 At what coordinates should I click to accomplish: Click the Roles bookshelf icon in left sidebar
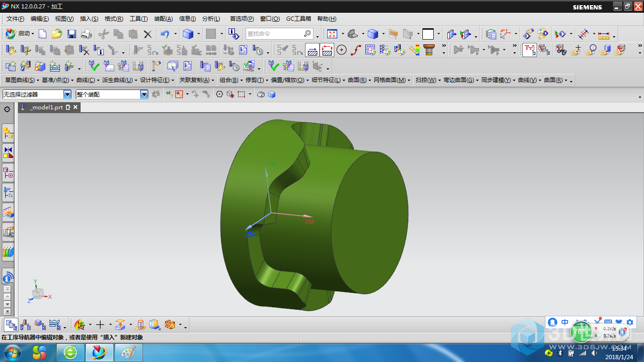[x=8, y=251]
